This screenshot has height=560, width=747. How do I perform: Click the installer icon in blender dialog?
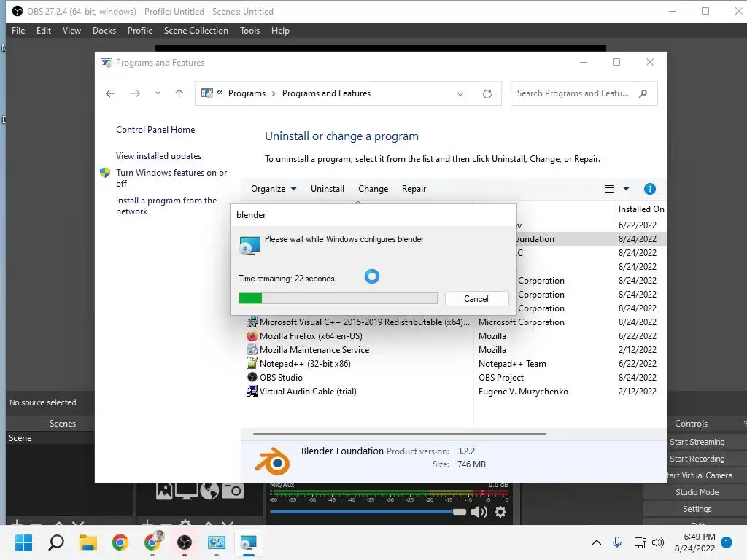(x=249, y=245)
